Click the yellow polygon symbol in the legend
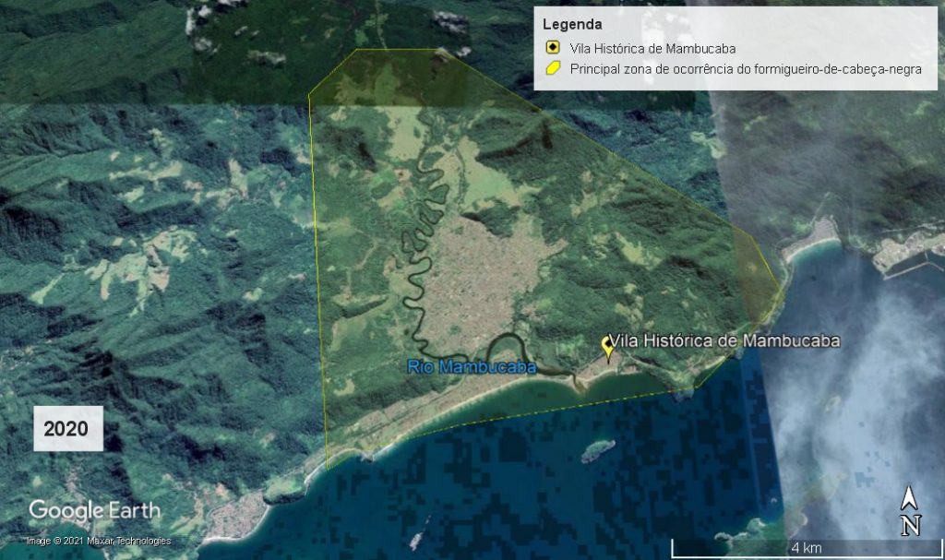 (x=551, y=69)
